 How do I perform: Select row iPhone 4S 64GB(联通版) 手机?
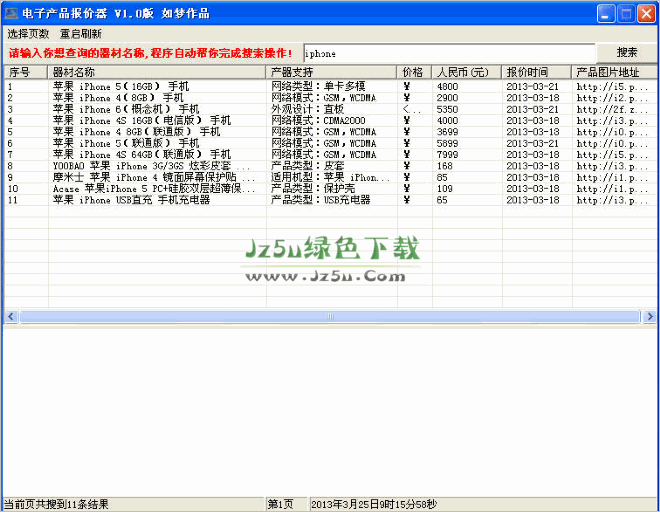coord(330,155)
